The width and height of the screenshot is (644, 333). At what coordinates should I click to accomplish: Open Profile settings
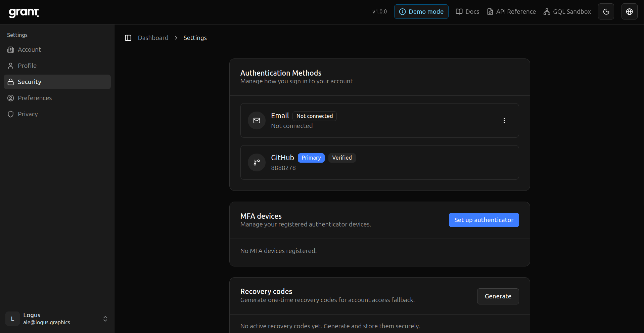57,66
